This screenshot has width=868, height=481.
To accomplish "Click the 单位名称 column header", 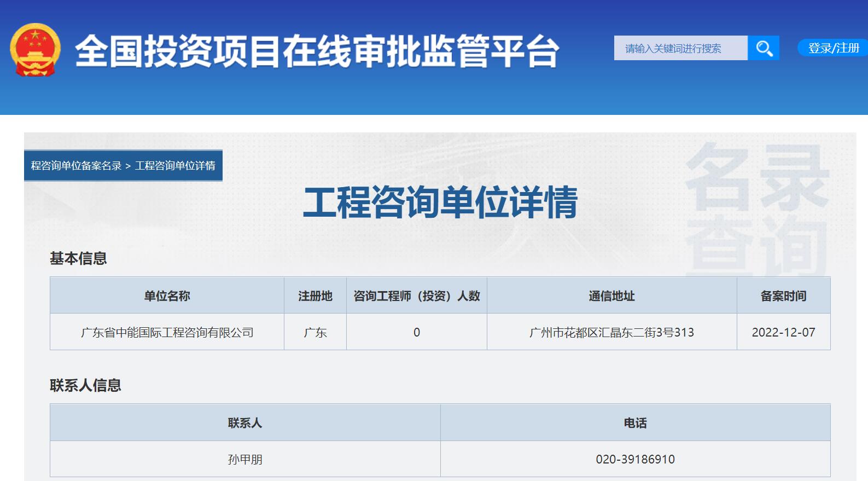I will [x=167, y=296].
